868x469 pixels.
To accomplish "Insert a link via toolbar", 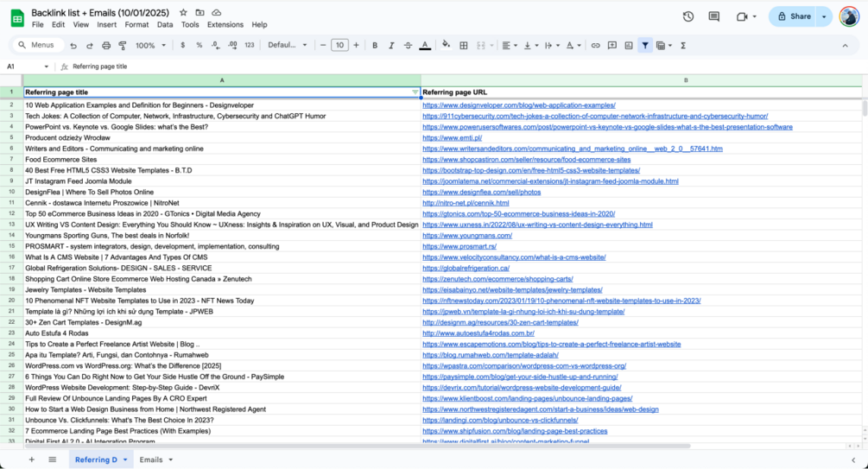I will (x=595, y=46).
